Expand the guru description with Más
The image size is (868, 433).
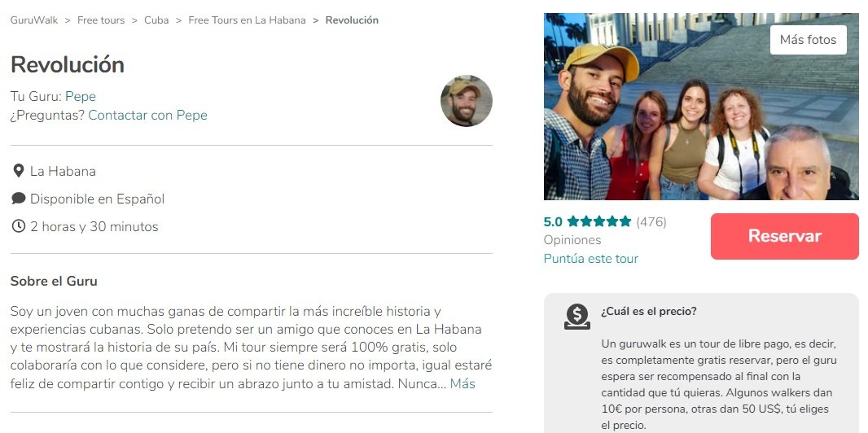[x=462, y=384]
